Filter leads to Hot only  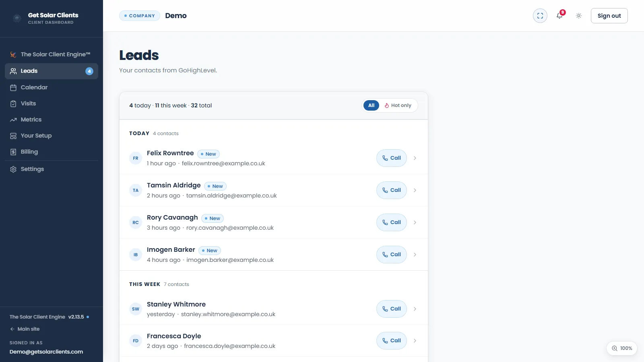(398, 105)
